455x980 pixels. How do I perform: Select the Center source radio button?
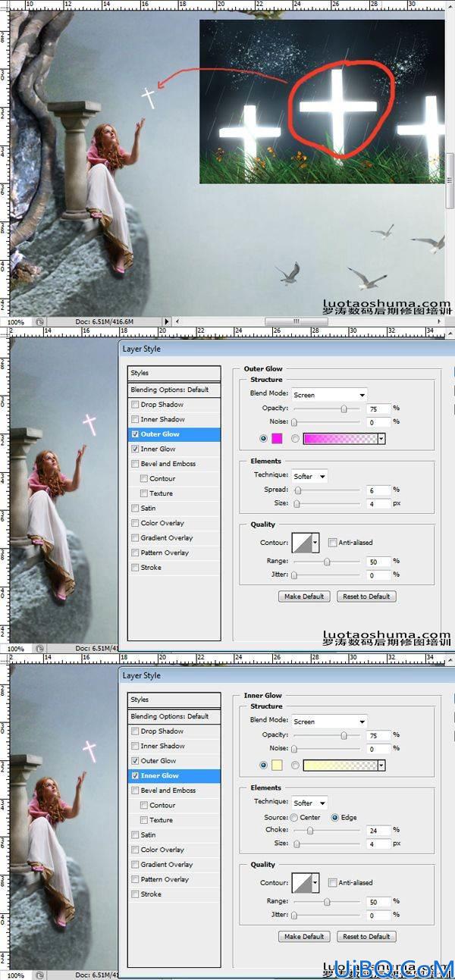(x=294, y=817)
